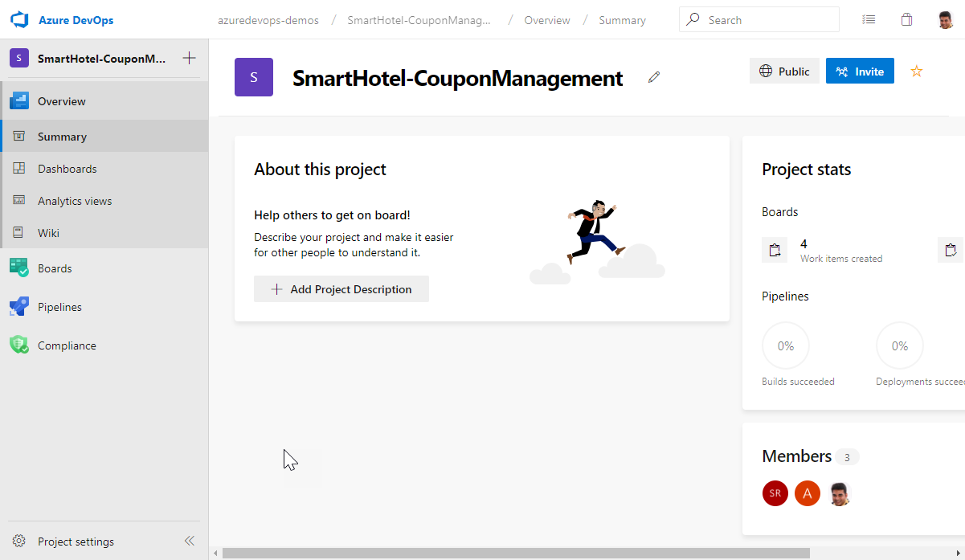Expand the Boards hub
This screenshot has width=965, height=560.
pyautogui.click(x=104, y=268)
